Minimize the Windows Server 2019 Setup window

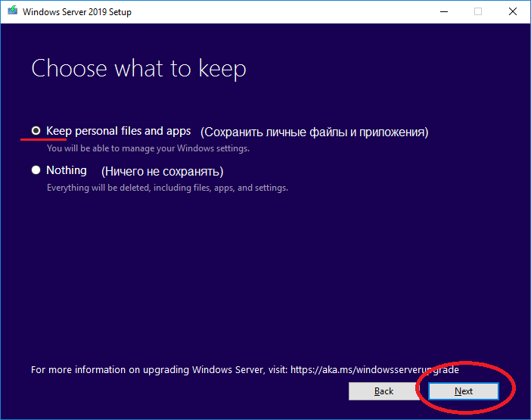(x=442, y=11)
